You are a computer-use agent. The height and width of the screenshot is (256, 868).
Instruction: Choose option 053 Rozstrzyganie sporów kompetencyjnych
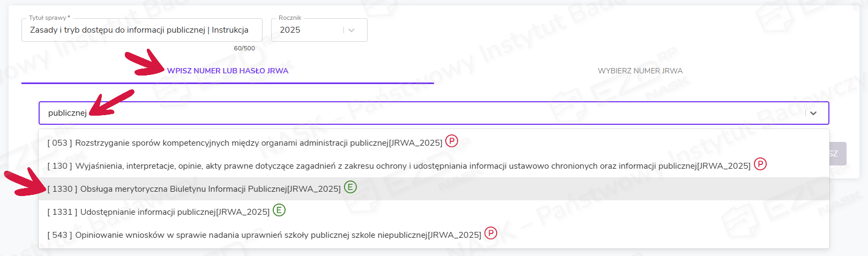(x=245, y=143)
